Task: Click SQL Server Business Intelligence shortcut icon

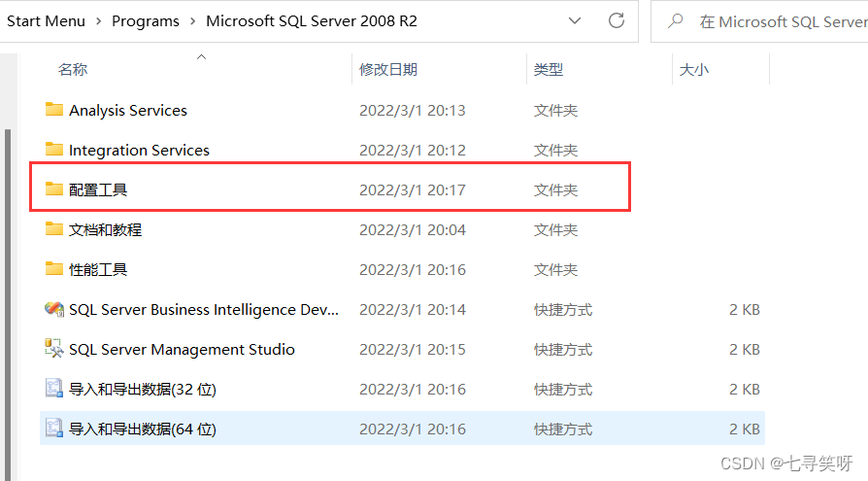Action: [x=54, y=309]
